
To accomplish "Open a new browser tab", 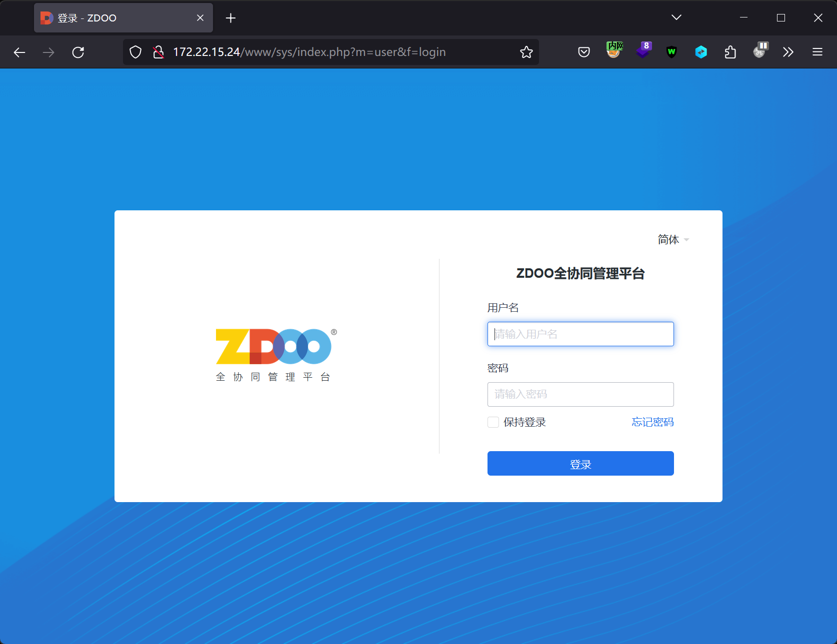I will 230,18.
